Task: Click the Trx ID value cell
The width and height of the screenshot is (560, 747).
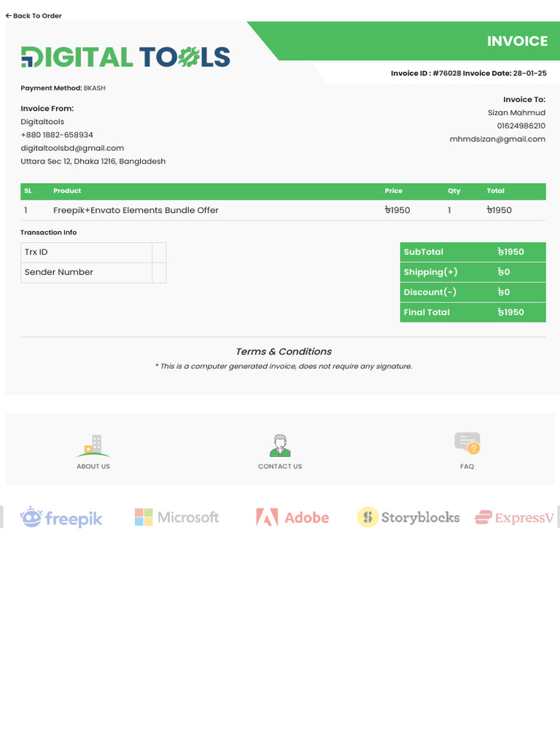Action: [x=159, y=252]
